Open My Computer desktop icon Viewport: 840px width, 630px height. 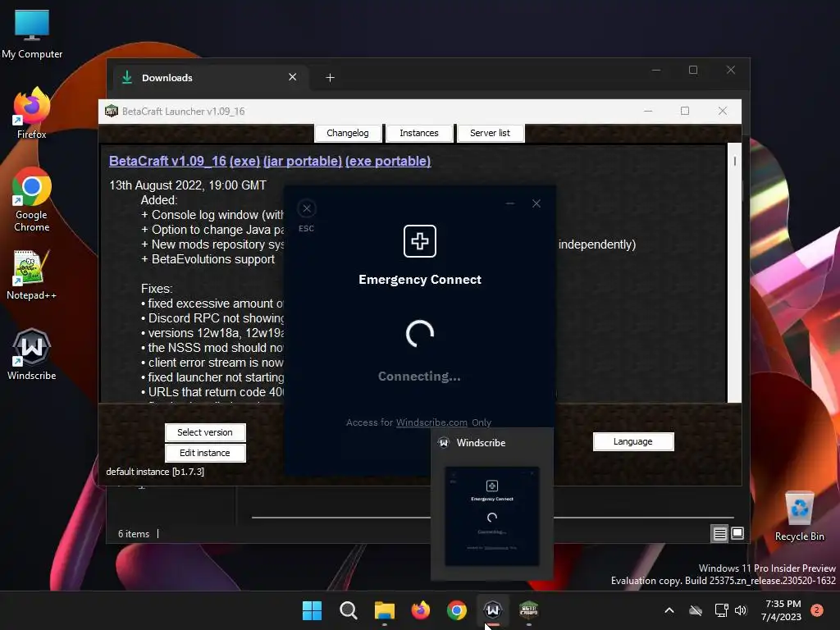click(32, 34)
